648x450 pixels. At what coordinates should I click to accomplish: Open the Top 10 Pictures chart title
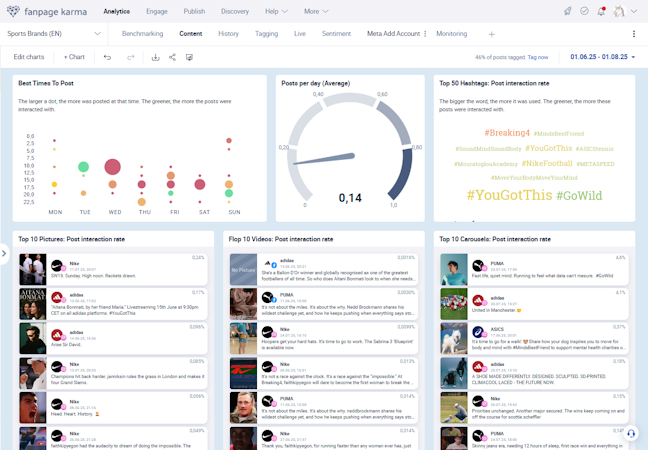pos(71,239)
